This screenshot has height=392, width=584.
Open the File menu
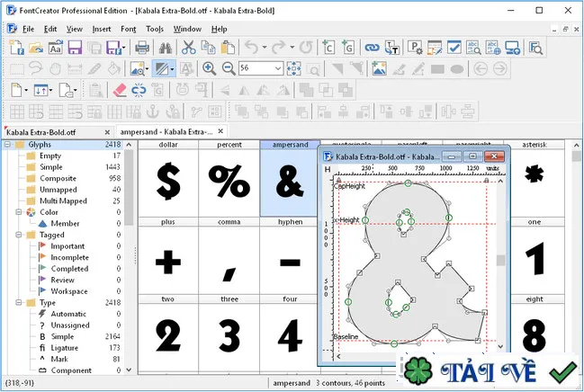[28, 29]
